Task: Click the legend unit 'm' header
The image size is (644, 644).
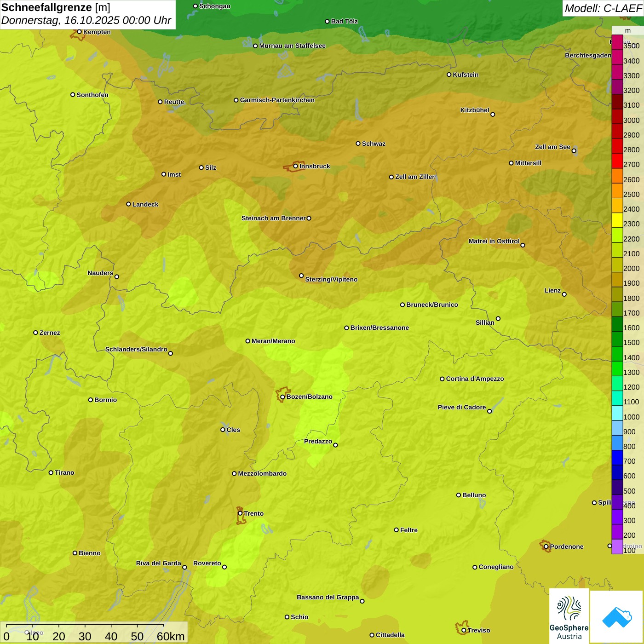Action: click(x=628, y=30)
